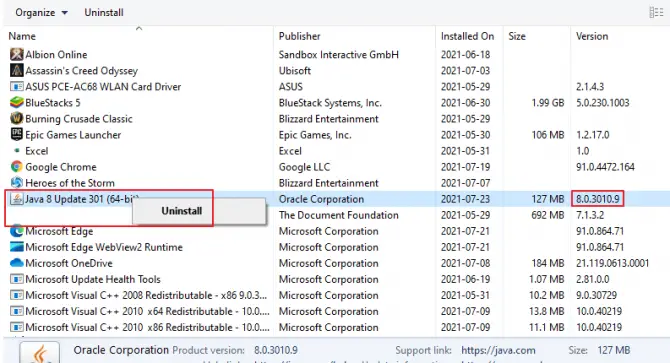Click the Google Chrome icon
670x363 pixels.
point(16,167)
